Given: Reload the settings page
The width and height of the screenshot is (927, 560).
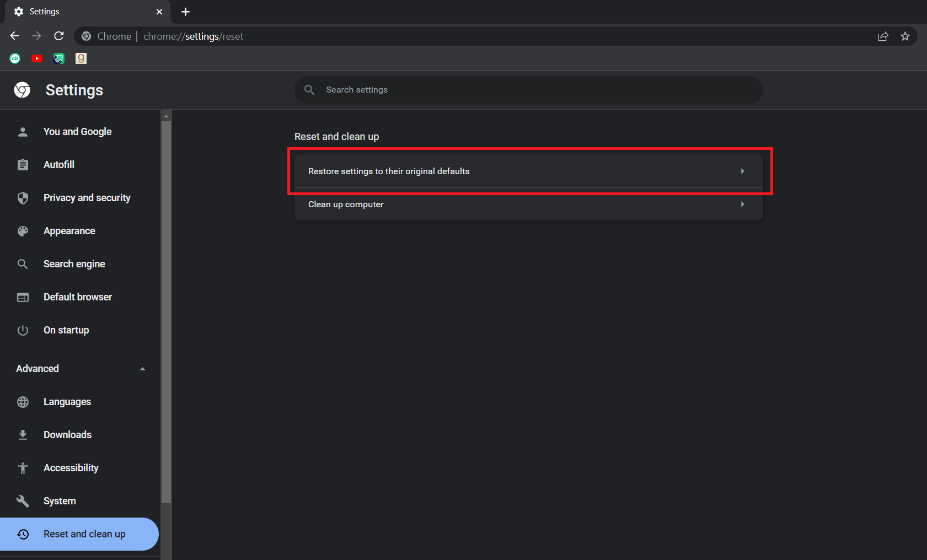Looking at the screenshot, I should (x=59, y=36).
